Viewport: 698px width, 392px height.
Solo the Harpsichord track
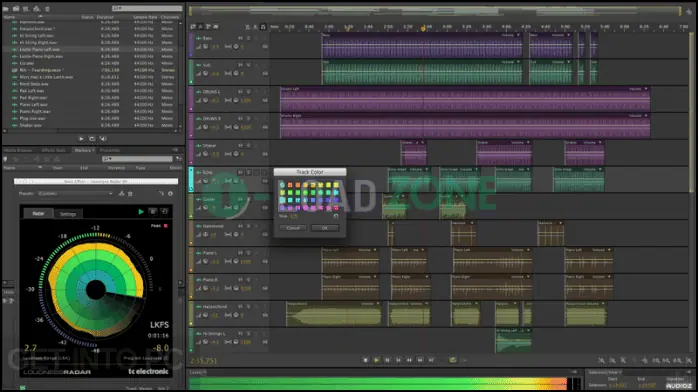tap(248, 307)
